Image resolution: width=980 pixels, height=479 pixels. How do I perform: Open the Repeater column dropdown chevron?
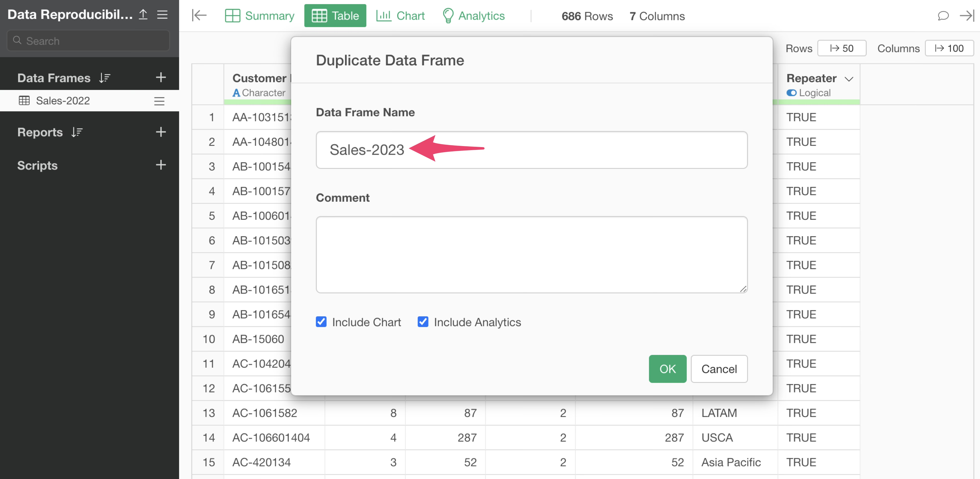(x=849, y=79)
